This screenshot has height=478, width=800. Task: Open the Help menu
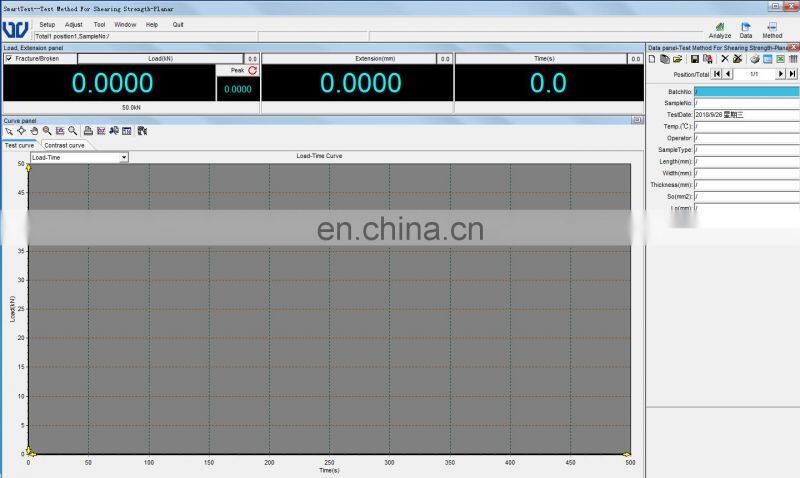tap(152, 24)
